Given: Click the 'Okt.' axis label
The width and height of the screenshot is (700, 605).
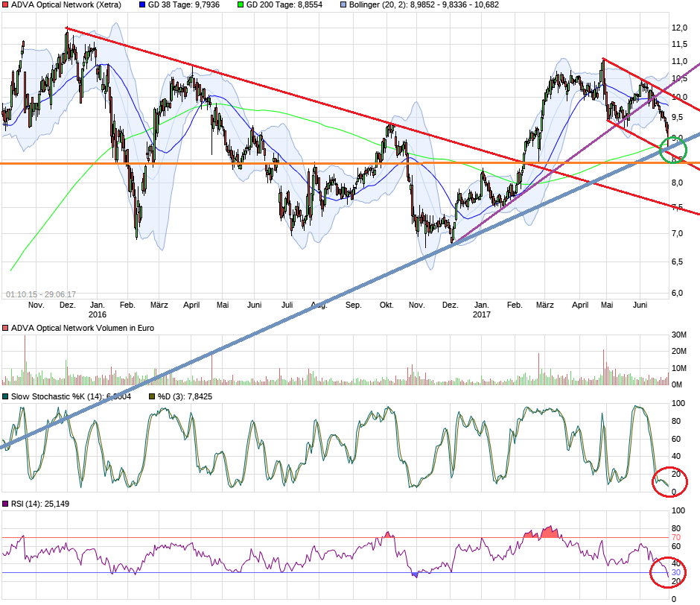Looking at the screenshot, I should pyautogui.click(x=386, y=305).
